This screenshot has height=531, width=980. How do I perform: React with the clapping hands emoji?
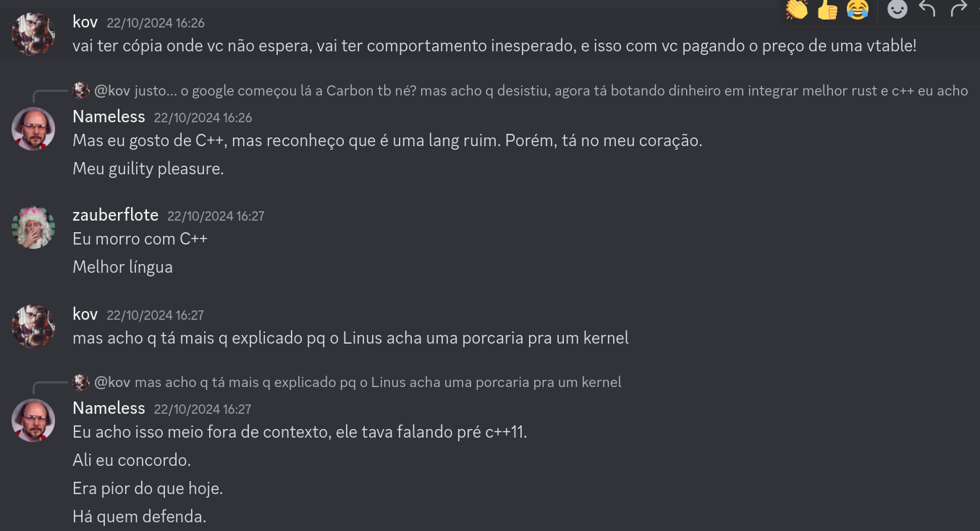(x=797, y=9)
